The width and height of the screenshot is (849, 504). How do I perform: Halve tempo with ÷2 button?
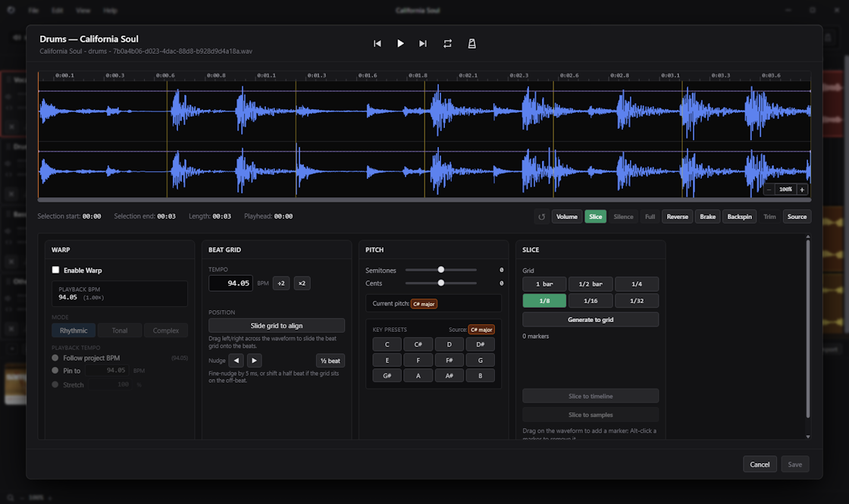pyautogui.click(x=281, y=283)
